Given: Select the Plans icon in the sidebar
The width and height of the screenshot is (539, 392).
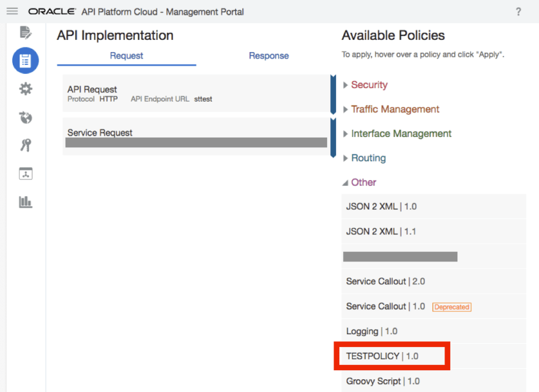Looking at the screenshot, I should (x=26, y=173).
